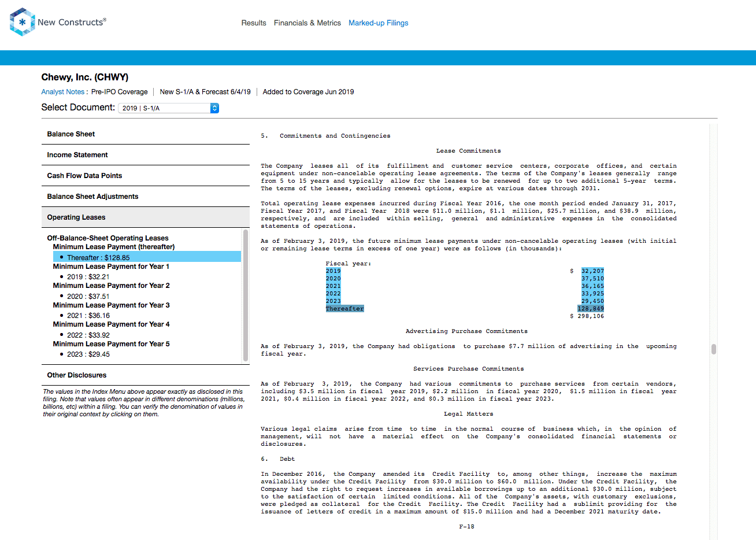Screen dimensions: 756x540
Task: Select the 2020 : $37.51 item
Action: pos(88,297)
